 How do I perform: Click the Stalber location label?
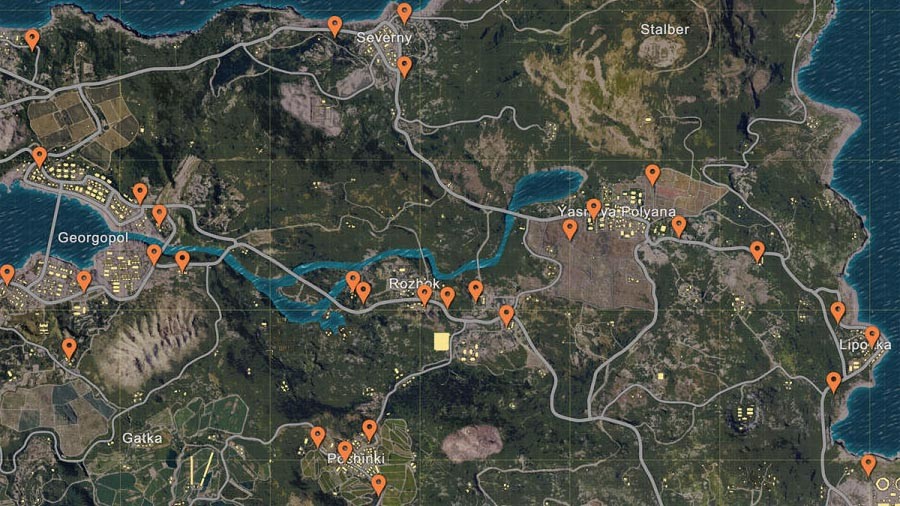(x=665, y=29)
